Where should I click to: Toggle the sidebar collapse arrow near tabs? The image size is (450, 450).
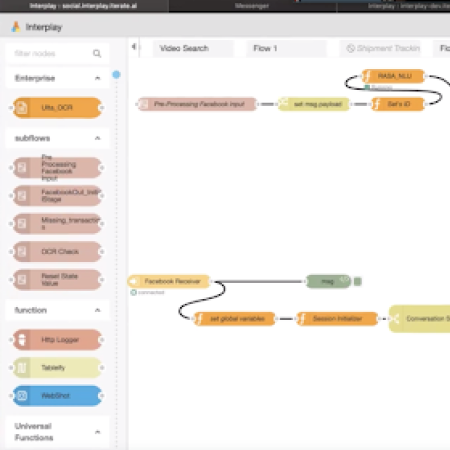134,47
